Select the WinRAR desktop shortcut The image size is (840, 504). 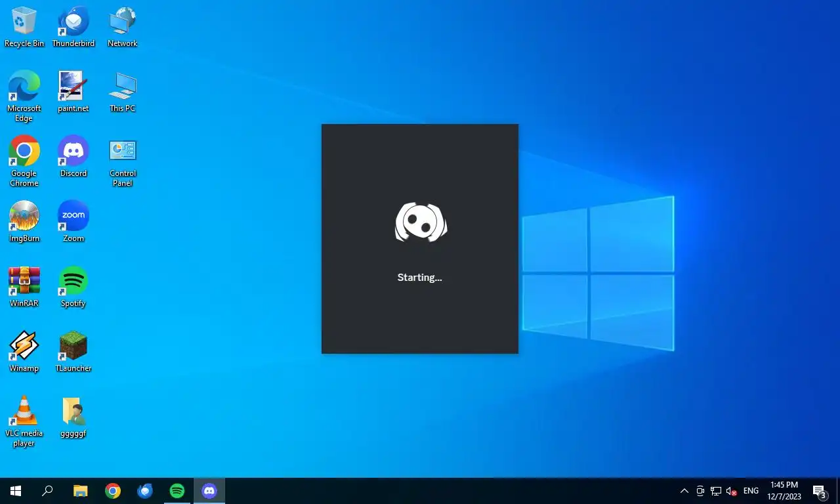coord(24,287)
